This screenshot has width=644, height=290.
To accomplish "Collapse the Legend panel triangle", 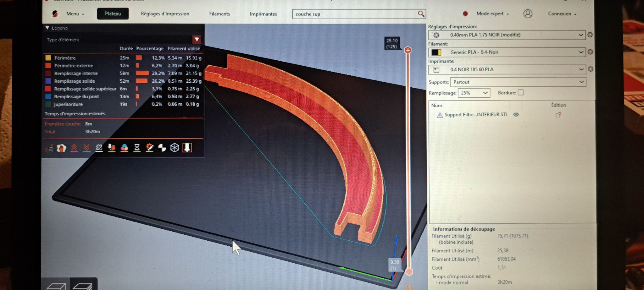I will pyautogui.click(x=47, y=28).
